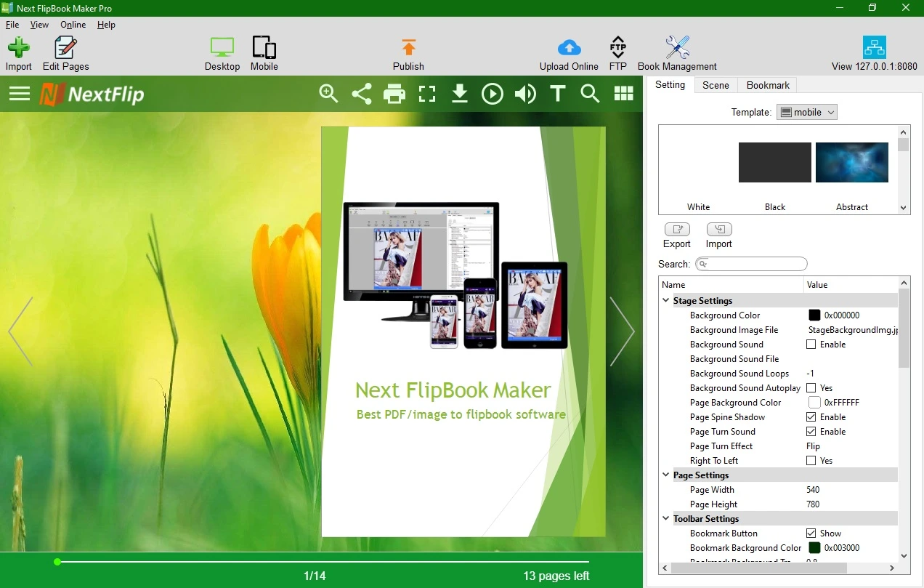
Task: Disable the Page Spine Shadow checkbox
Action: click(811, 417)
